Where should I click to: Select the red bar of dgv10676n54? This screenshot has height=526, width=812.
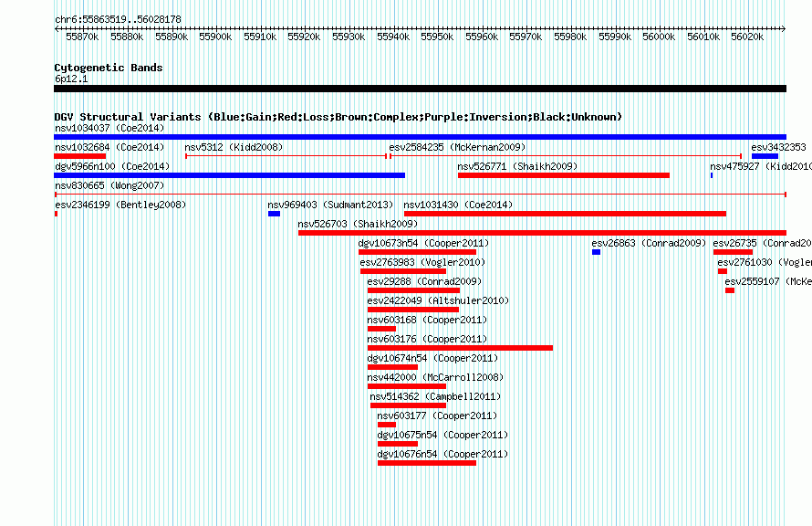click(x=427, y=463)
